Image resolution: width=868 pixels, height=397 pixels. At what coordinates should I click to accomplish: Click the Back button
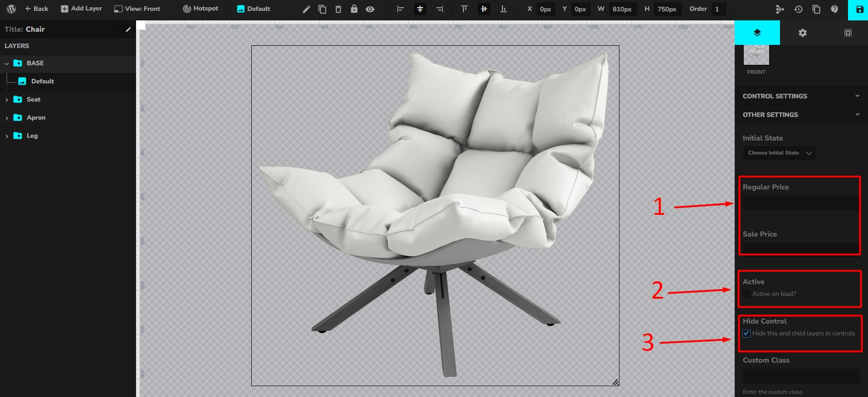[37, 9]
